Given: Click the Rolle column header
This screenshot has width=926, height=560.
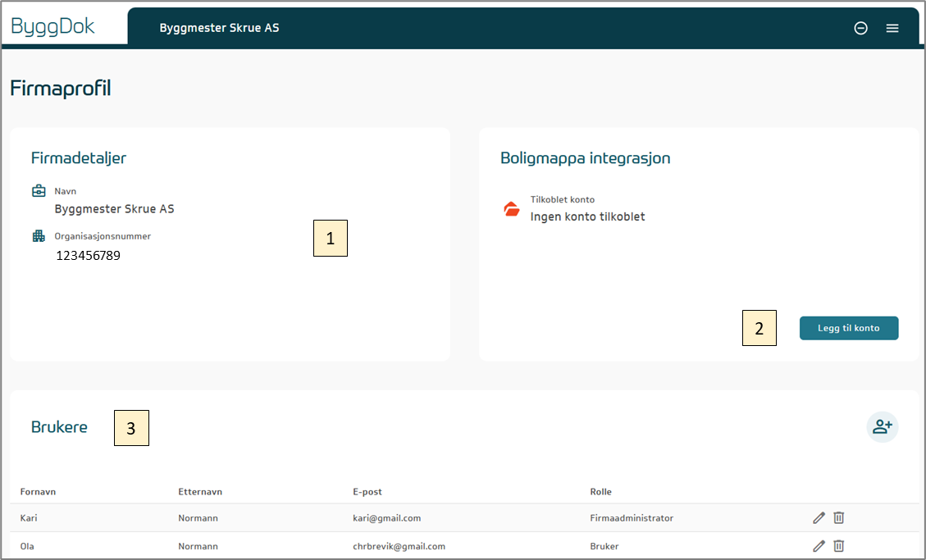Looking at the screenshot, I should [600, 492].
